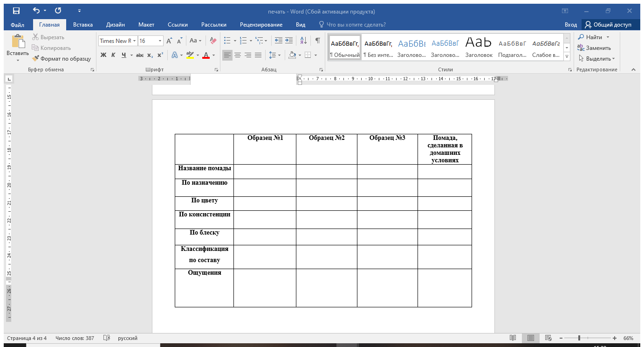
Task: Apply yellow text highlight color
Action: click(x=190, y=55)
